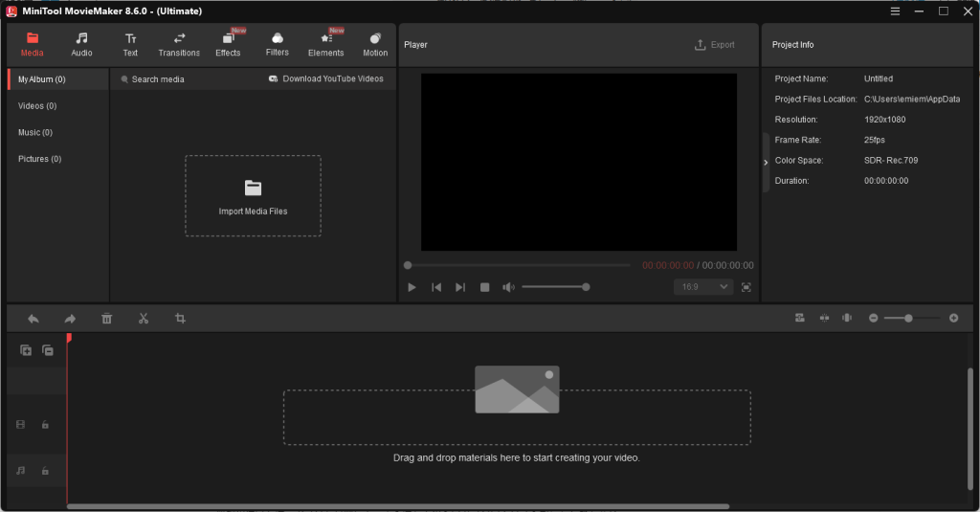980x512 pixels.
Task: Click the player volume slider
Action: coord(554,287)
